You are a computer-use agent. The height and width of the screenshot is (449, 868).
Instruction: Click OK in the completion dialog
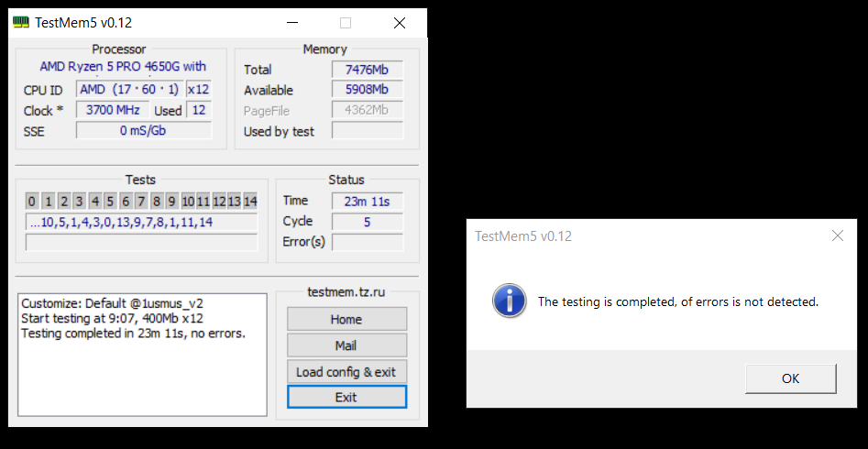[x=790, y=378]
